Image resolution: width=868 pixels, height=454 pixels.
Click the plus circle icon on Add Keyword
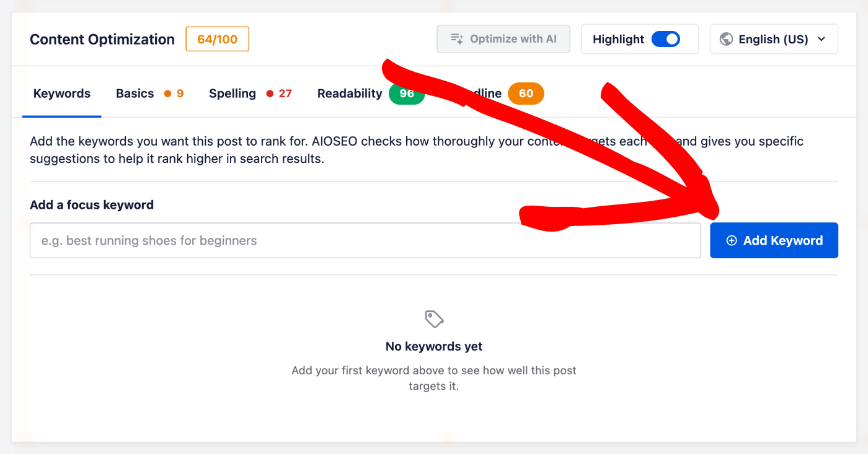pyautogui.click(x=732, y=240)
